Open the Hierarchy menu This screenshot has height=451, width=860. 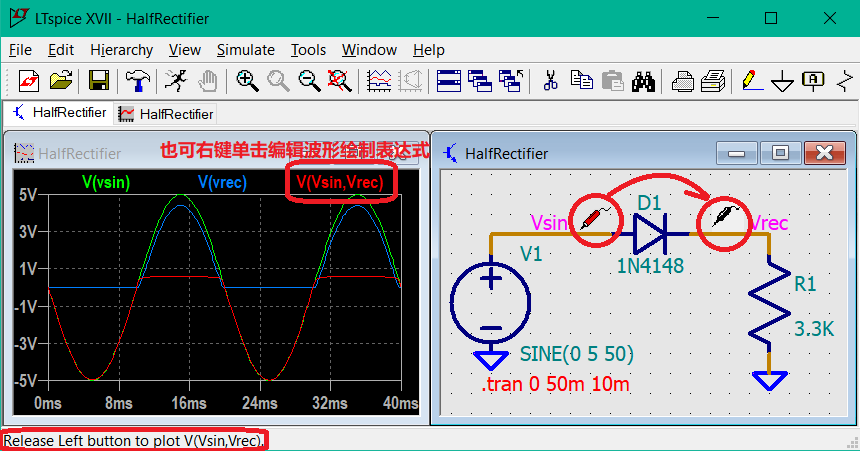tap(121, 50)
